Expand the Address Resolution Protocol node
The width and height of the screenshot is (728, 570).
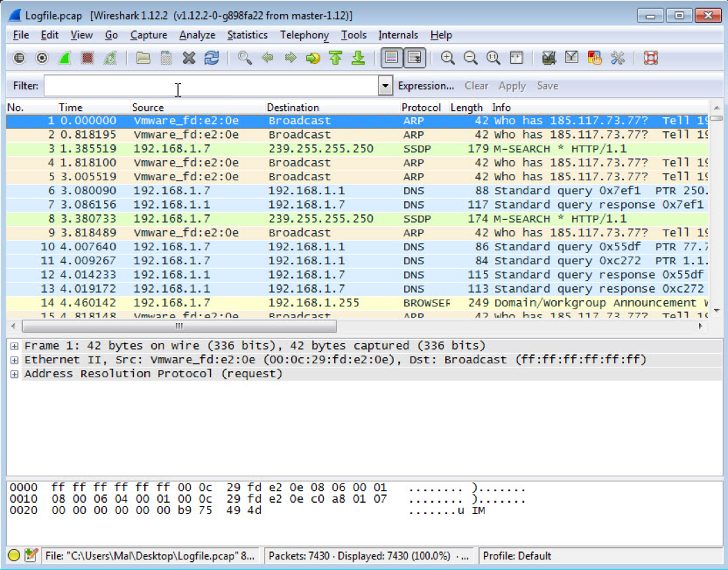point(14,374)
